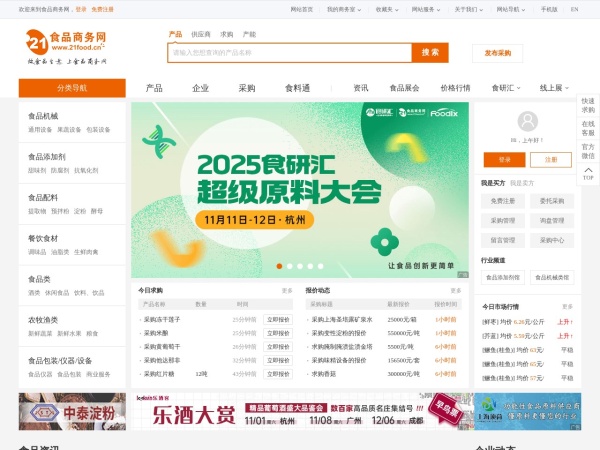
Task: Open the 餐饮食材 category
Action: click(43, 238)
